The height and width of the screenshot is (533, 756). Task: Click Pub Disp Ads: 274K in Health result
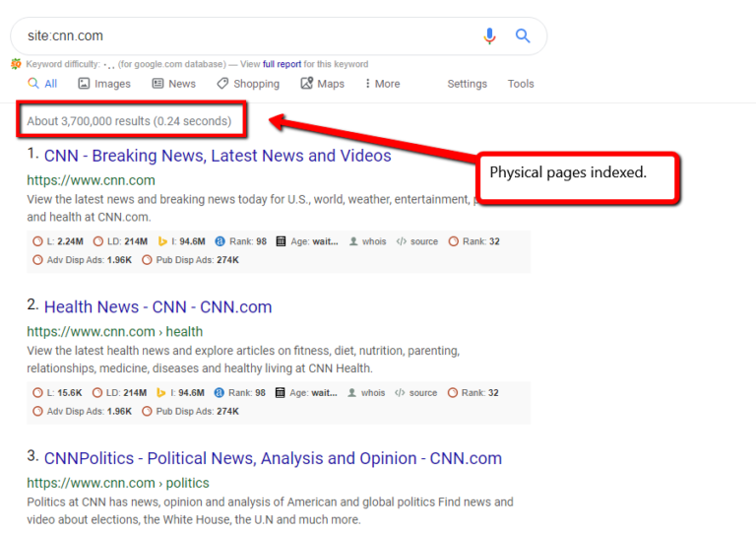[x=190, y=412]
